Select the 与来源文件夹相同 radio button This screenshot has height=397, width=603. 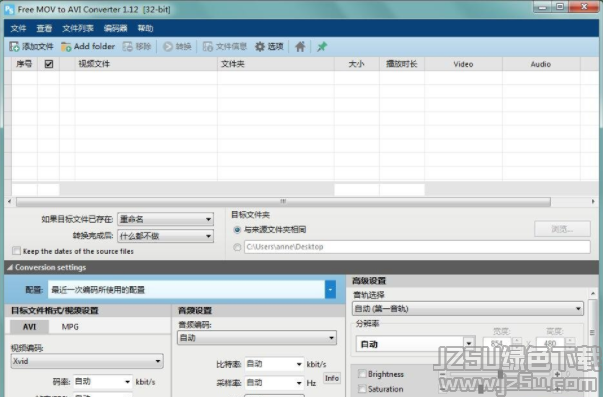pos(237,230)
